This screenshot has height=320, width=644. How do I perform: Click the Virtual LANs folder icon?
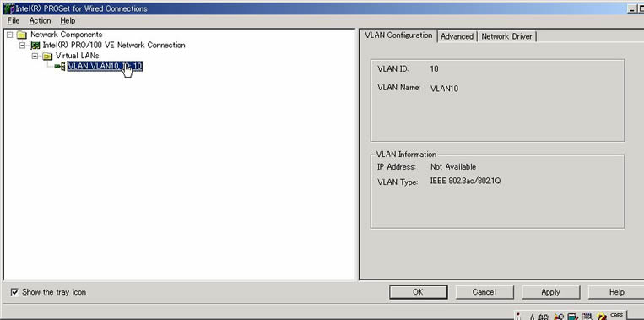click(47, 56)
